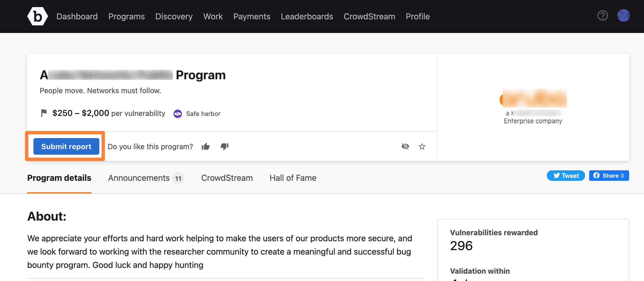The image size is (644, 281).
Task: Open the help question mark icon
Action: click(602, 16)
